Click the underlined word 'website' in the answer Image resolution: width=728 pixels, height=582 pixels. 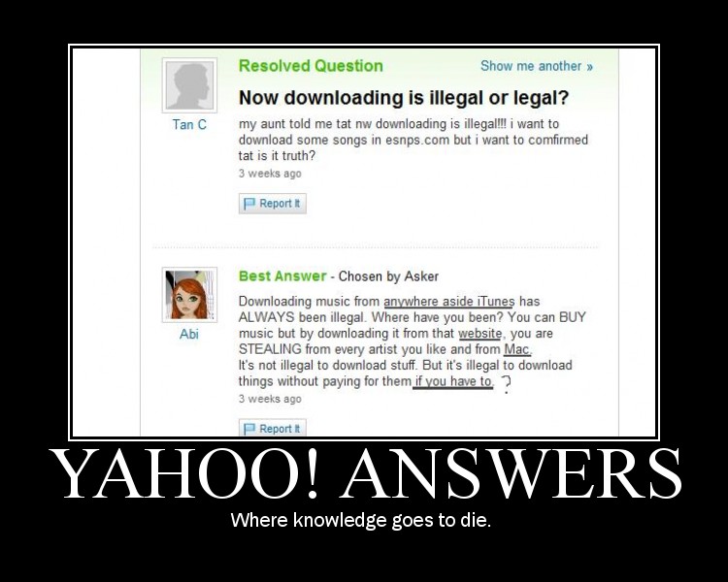click(x=480, y=334)
